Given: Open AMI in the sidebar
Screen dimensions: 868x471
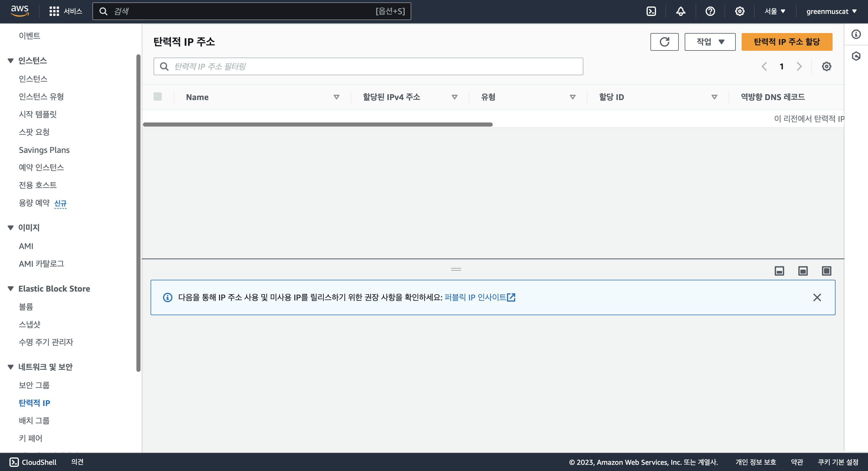Looking at the screenshot, I should pos(26,246).
